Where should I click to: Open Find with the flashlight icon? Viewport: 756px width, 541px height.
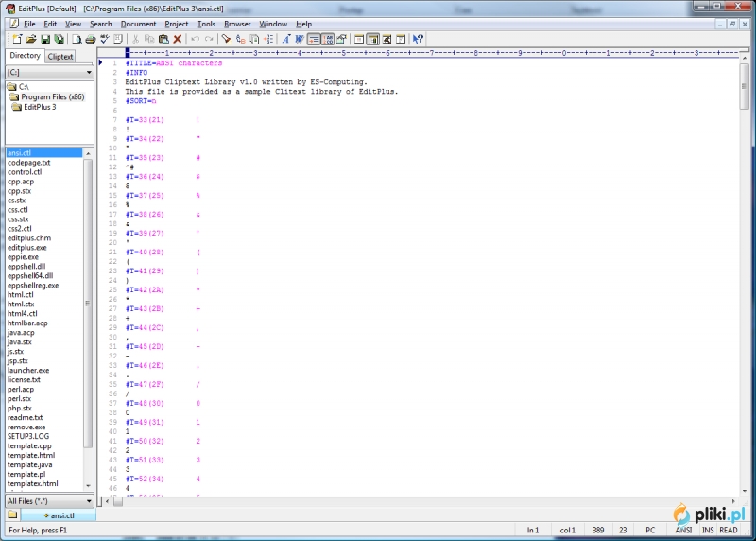(x=226, y=39)
